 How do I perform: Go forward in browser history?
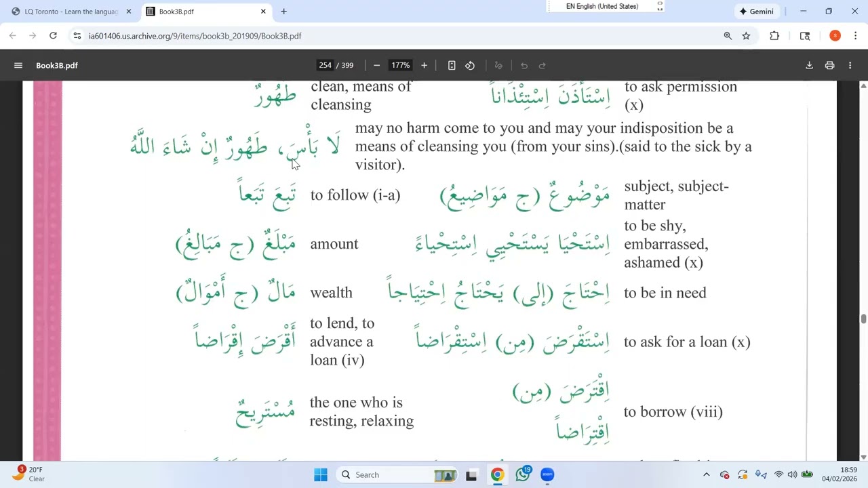pos(33,35)
